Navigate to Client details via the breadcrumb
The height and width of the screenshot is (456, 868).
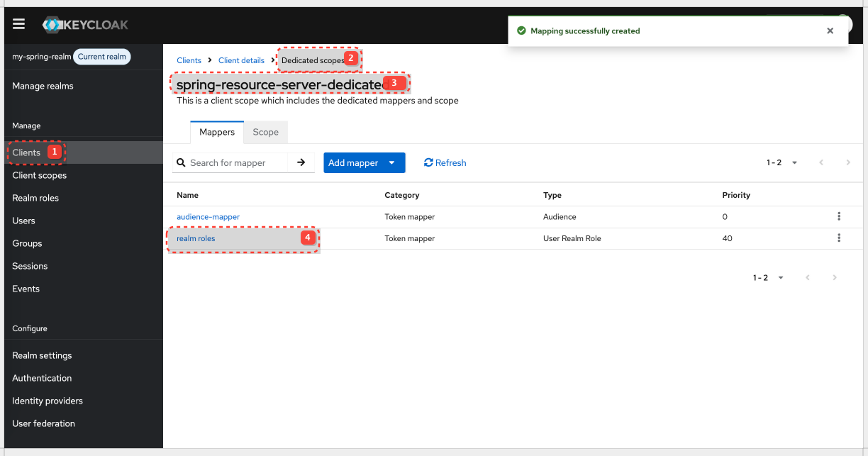point(242,60)
